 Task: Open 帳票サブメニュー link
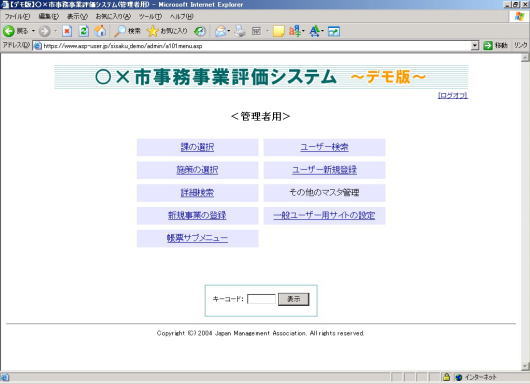[197, 238]
